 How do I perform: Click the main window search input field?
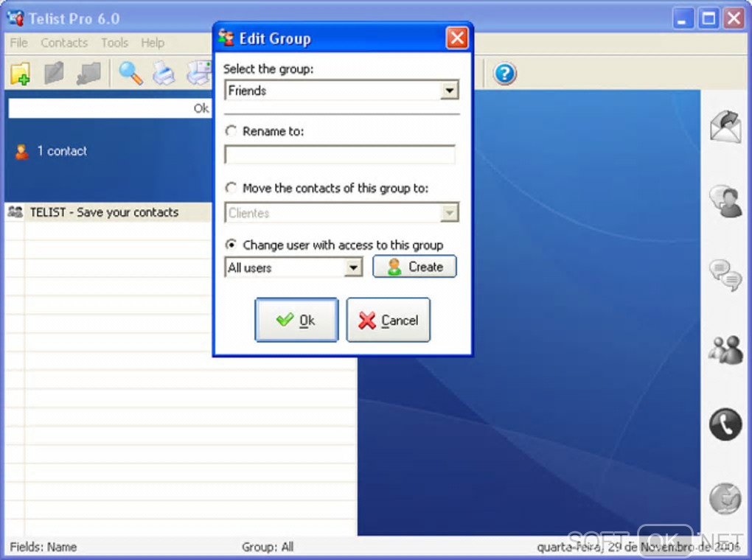coord(100,108)
